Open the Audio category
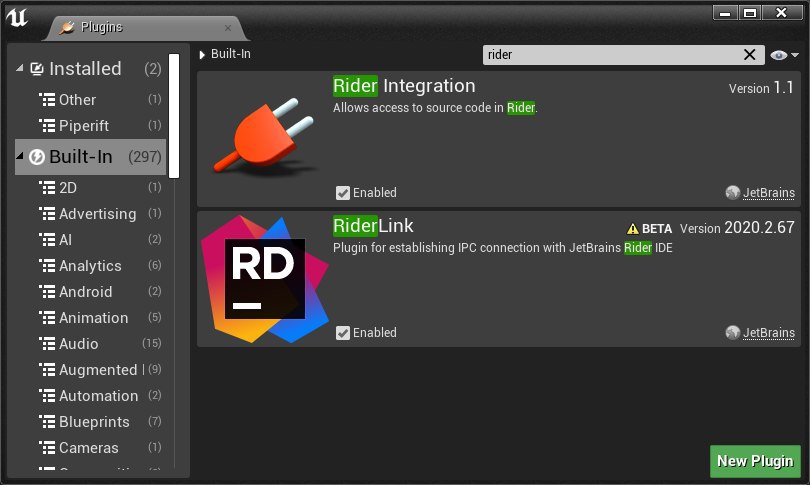810x485 pixels. pos(90,343)
